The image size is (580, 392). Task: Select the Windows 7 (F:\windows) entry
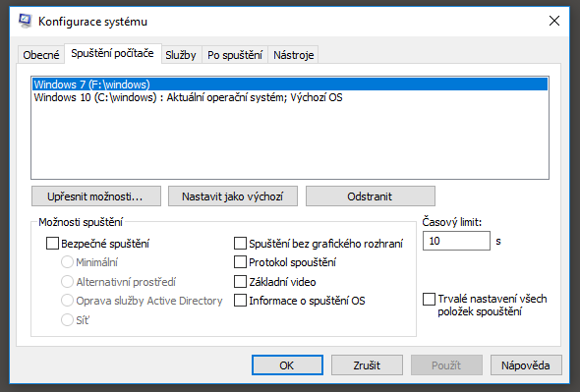pos(290,84)
